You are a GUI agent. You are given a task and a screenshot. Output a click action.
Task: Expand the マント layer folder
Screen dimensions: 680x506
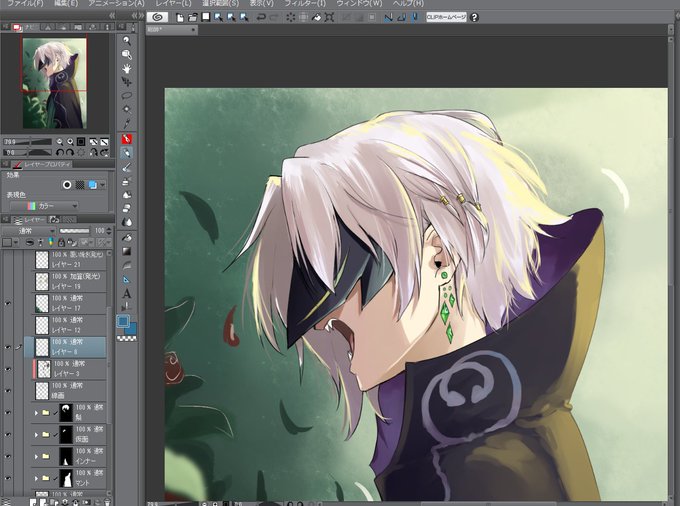pyautogui.click(x=36, y=478)
